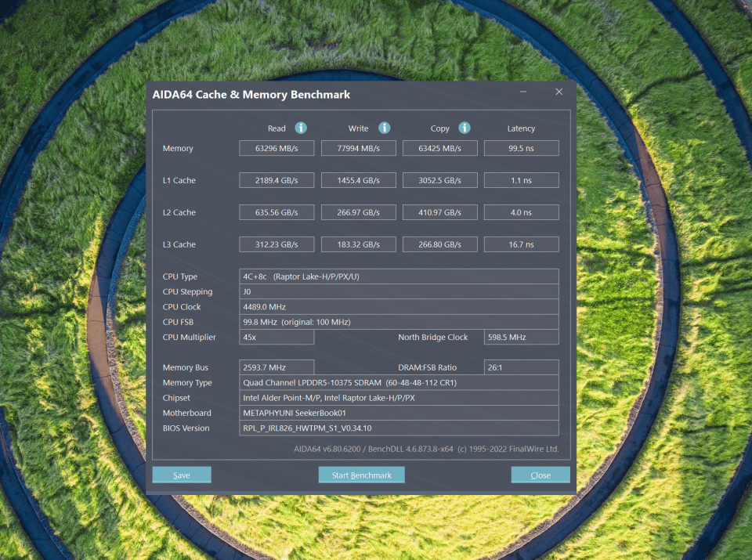Select the L2 Cache Read result cell
The height and width of the screenshot is (560, 752).
pos(277,212)
